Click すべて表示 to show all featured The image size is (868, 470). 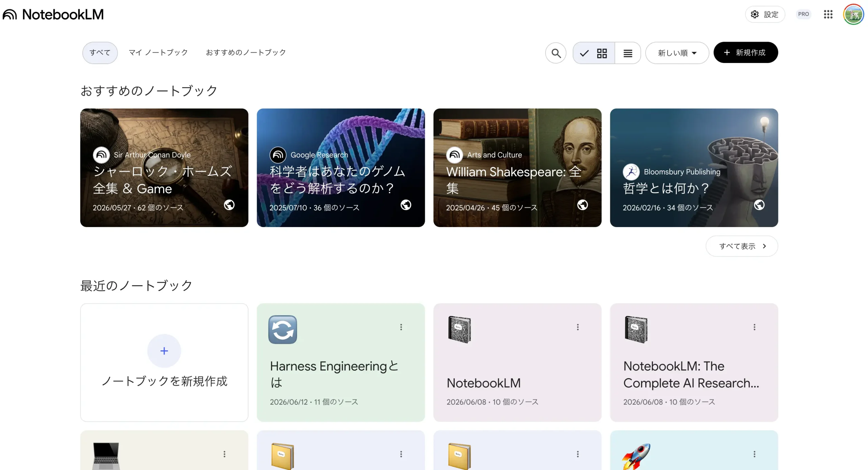742,246
